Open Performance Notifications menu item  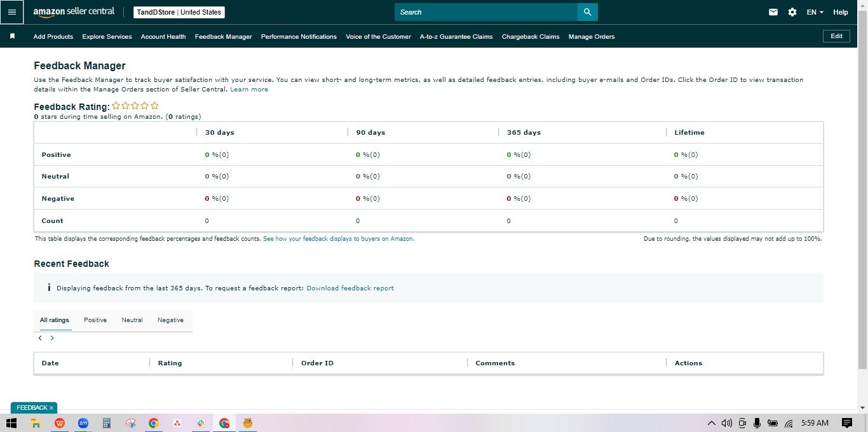[x=299, y=37]
